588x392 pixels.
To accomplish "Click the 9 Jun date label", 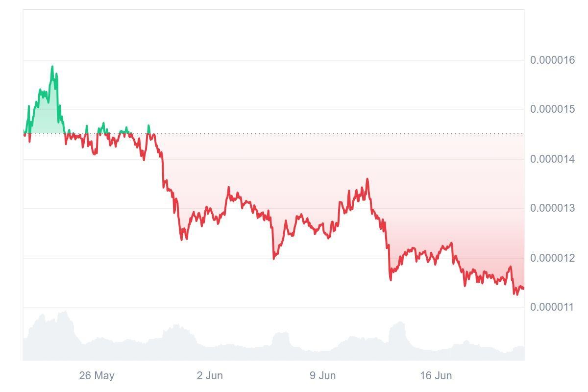I will pyautogui.click(x=322, y=376).
